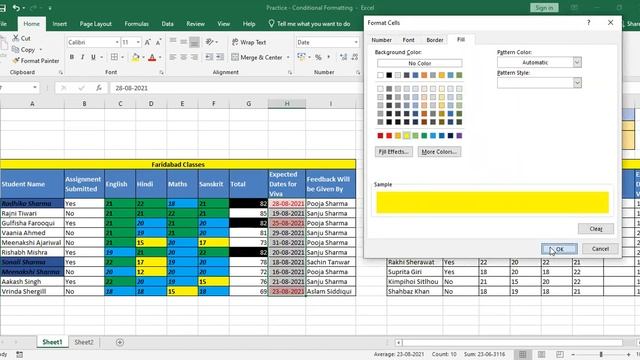Align text left in the ribbon
The height and width of the screenshot is (360, 640).
pos(173,57)
